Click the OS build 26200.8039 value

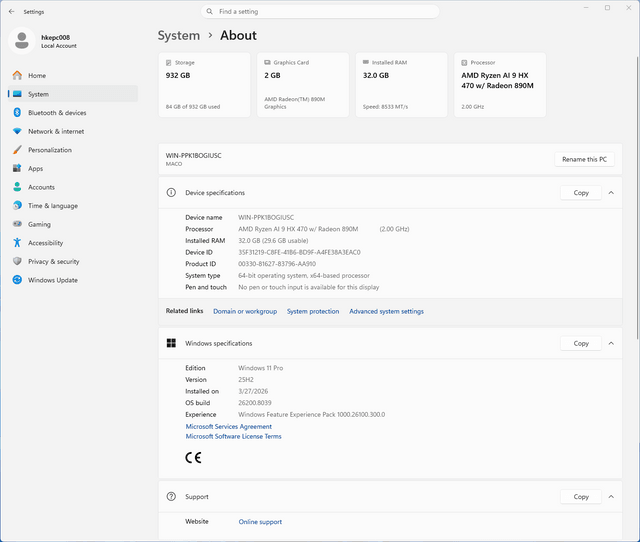point(255,402)
